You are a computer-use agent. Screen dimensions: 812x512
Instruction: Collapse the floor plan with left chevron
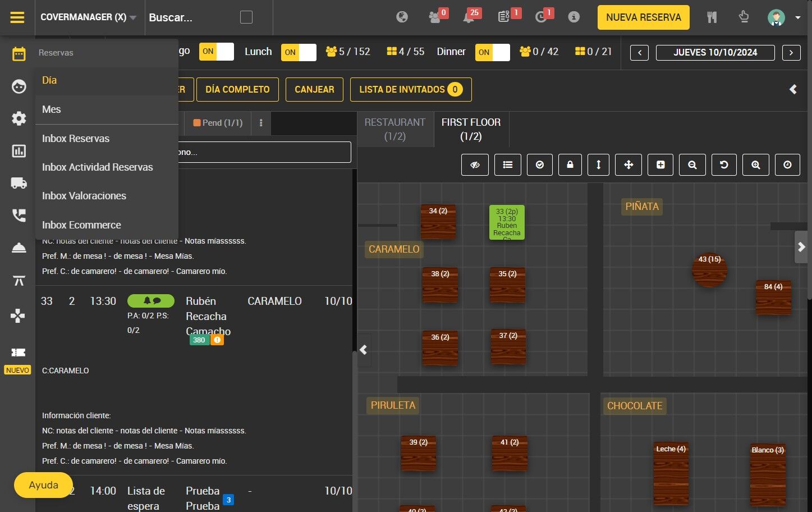coord(364,350)
